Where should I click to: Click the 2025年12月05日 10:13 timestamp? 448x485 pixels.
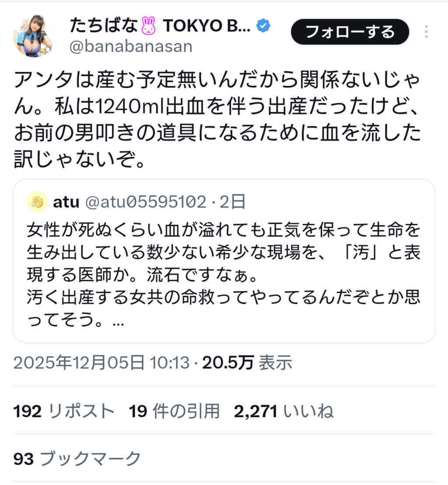pos(101,363)
